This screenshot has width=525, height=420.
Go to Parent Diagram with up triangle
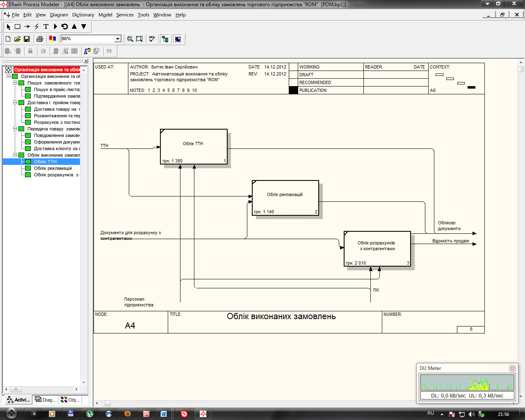(x=74, y=27)
